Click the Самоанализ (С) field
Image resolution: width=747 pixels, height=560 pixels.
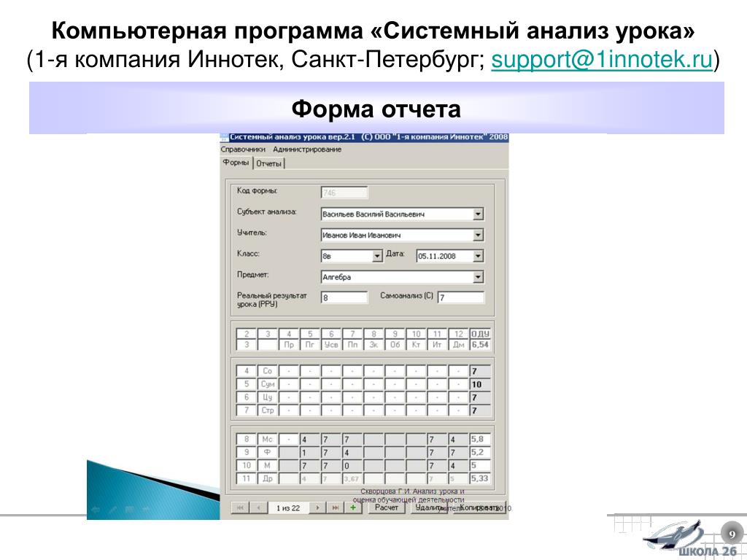[x=461, y=297]
